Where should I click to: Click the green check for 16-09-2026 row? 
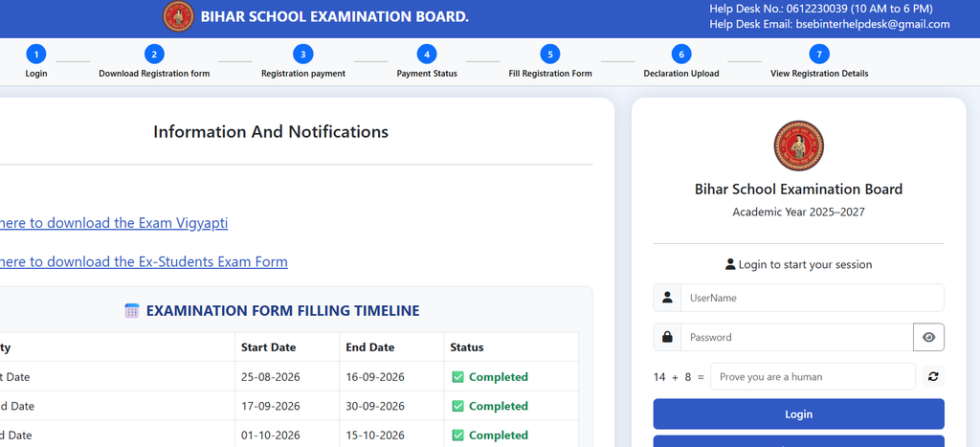457,377
